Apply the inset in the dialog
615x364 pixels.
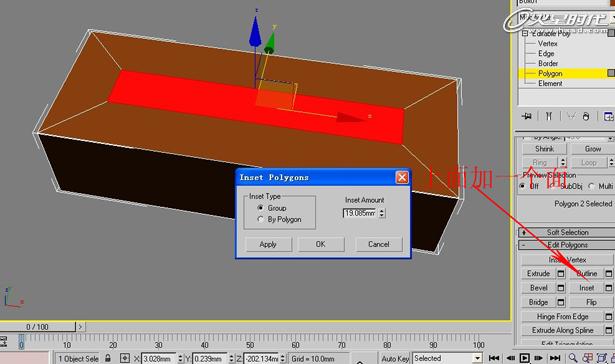tap(268, 244)
